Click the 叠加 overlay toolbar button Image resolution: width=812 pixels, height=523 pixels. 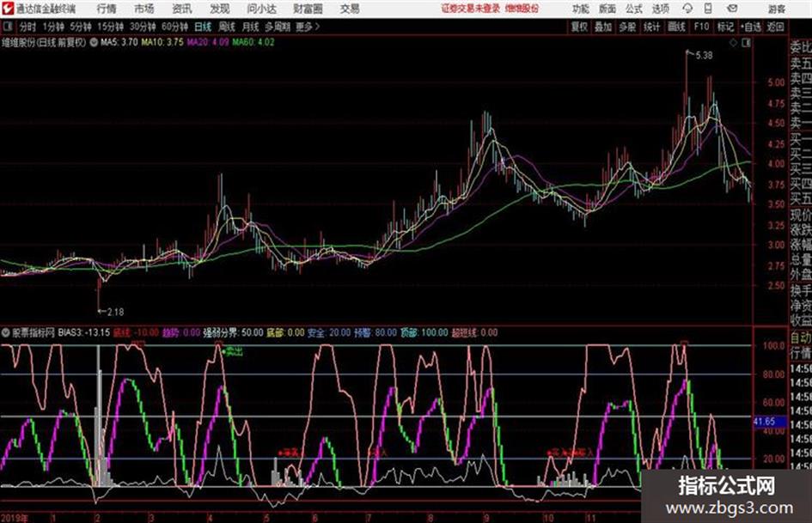point(603,27)
